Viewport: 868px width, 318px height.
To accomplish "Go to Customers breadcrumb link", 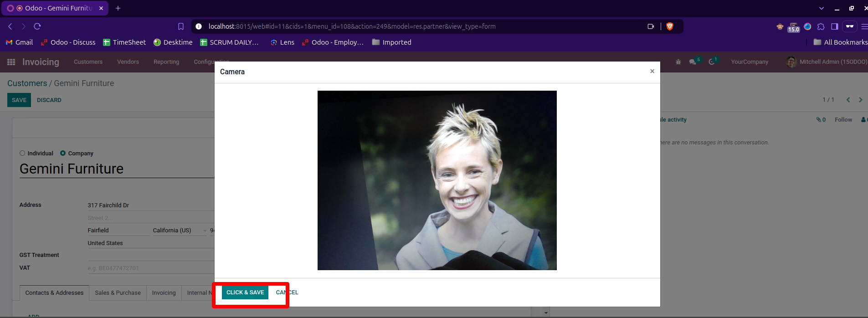I will point(27,83).
